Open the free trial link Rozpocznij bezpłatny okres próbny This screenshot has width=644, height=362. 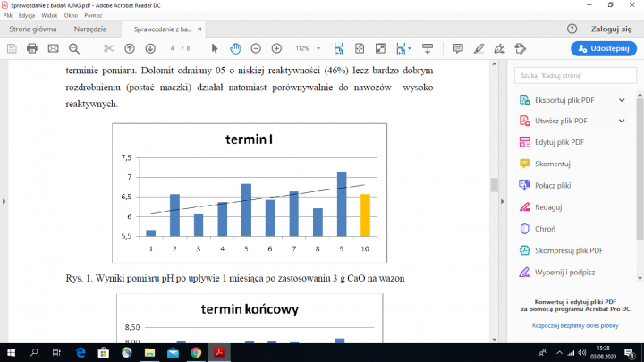[576, 326]
